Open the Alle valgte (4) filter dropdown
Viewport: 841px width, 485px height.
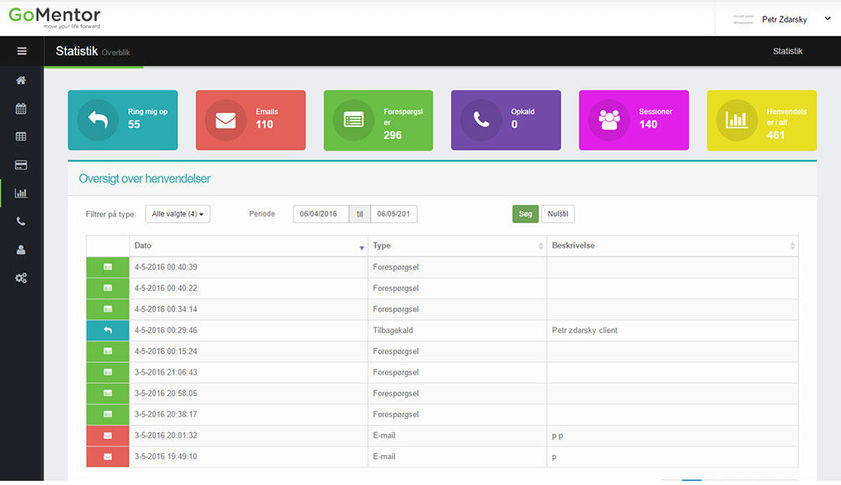click(177, 214)
